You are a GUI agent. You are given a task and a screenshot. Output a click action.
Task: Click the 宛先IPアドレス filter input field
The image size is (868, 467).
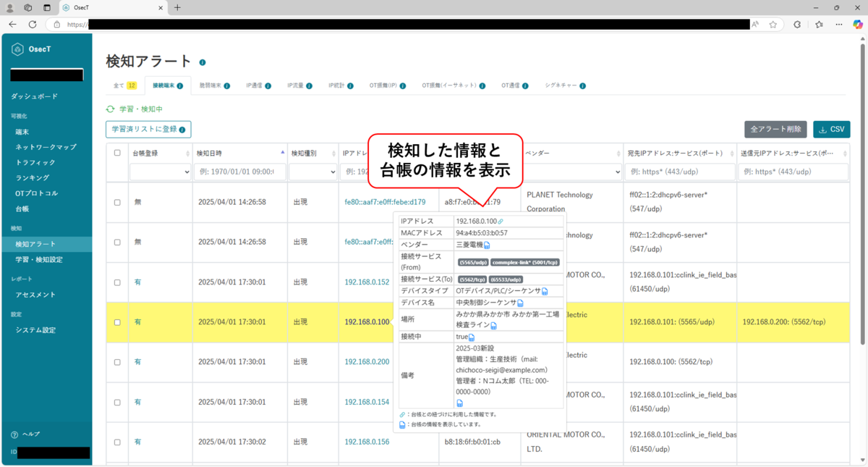point(679,172)
